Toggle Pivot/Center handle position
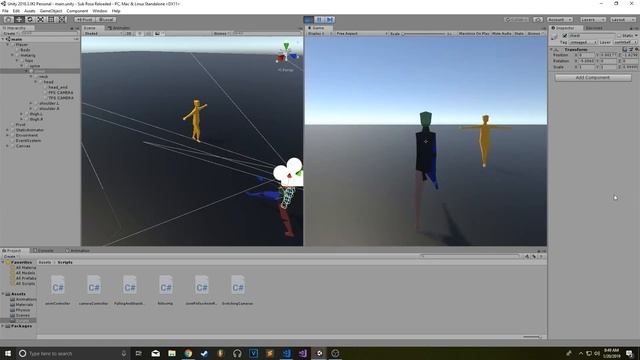640x360 pixels. point(84,20)
